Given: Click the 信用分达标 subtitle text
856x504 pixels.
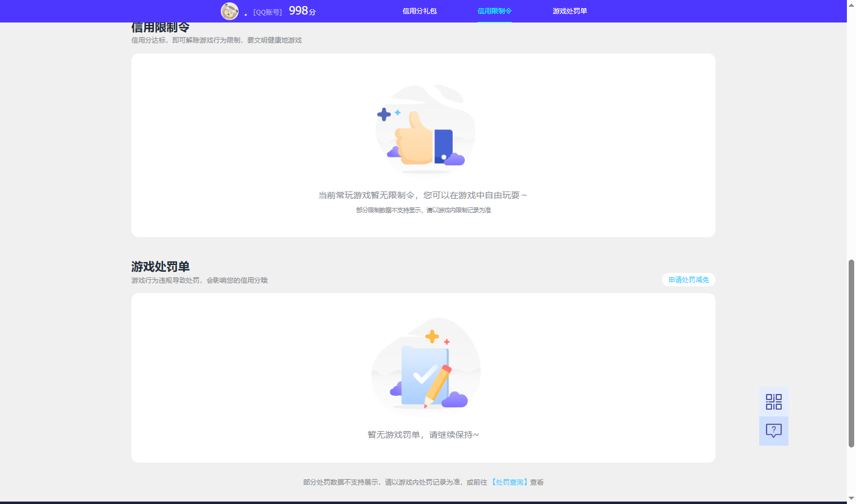Looking at the screenshot, I should (x=217, y=40).
